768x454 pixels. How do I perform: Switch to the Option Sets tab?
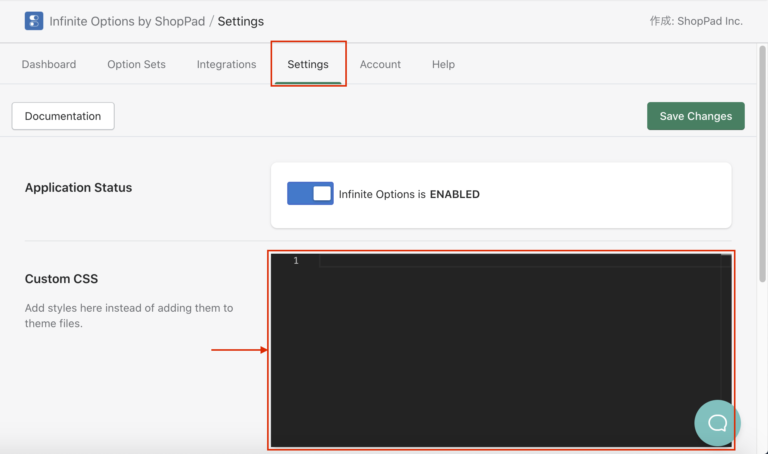tap(136, 64)
